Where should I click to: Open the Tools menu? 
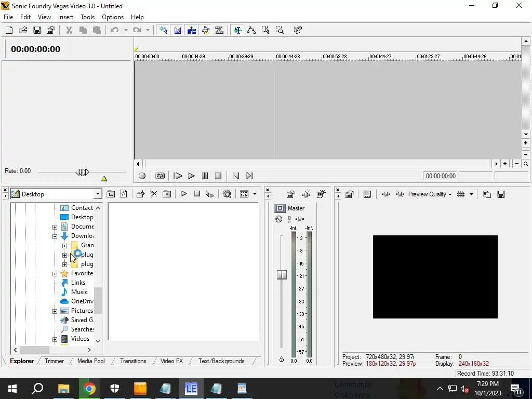click(x=87, y=17)
